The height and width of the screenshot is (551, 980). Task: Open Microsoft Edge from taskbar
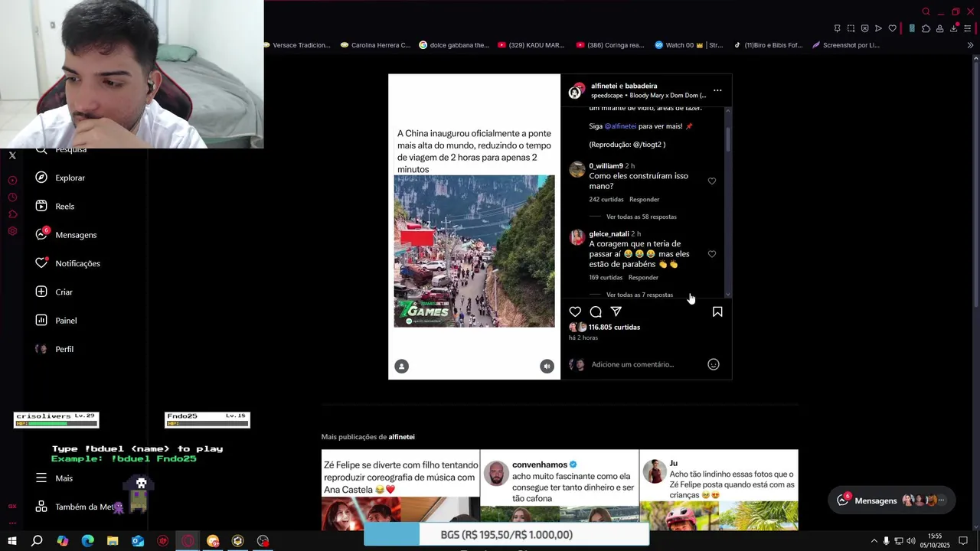tap(87, 541)
